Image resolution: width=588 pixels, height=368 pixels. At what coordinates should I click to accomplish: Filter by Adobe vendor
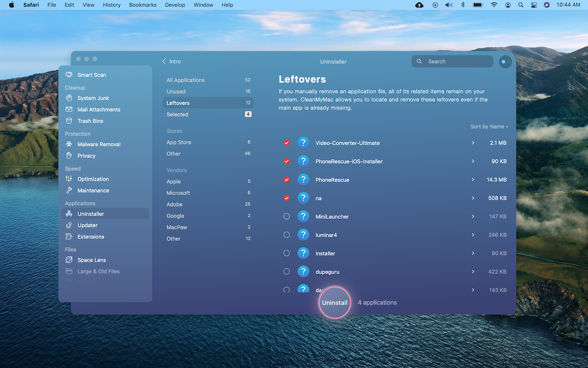pos(208,204)
